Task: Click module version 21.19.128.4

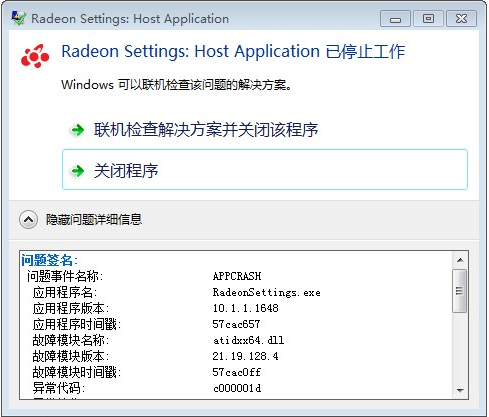Action: point(245,356)
